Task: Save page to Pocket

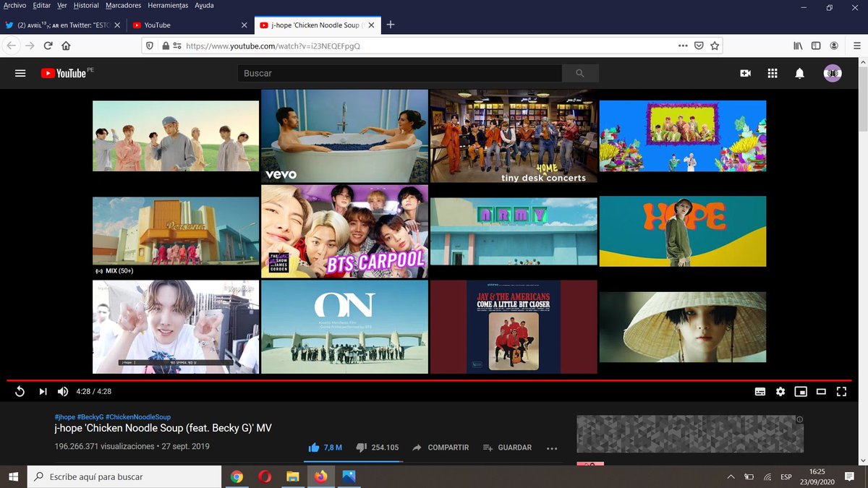Action: 699,46
